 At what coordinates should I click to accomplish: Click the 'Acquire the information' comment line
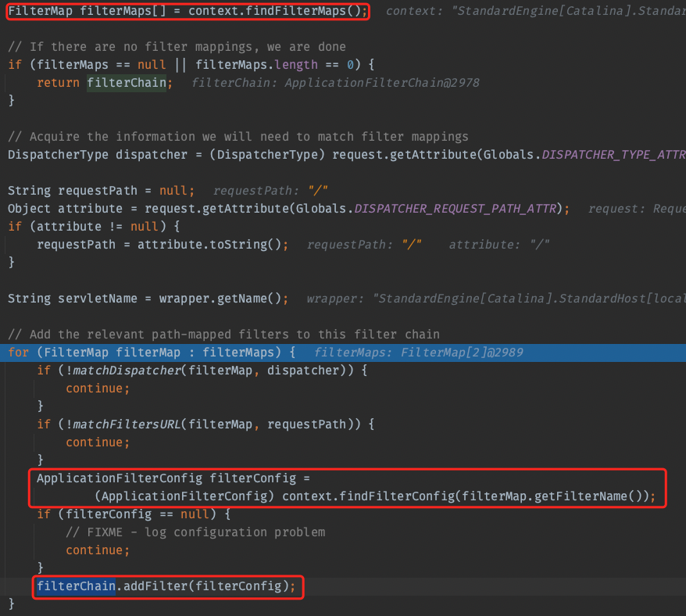point(238,136)
